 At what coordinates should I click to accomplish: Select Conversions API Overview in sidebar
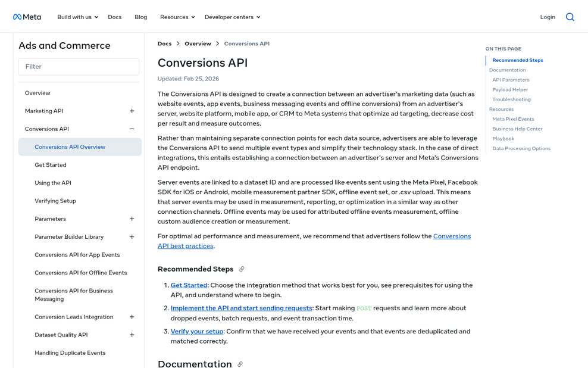pos(80,146)
